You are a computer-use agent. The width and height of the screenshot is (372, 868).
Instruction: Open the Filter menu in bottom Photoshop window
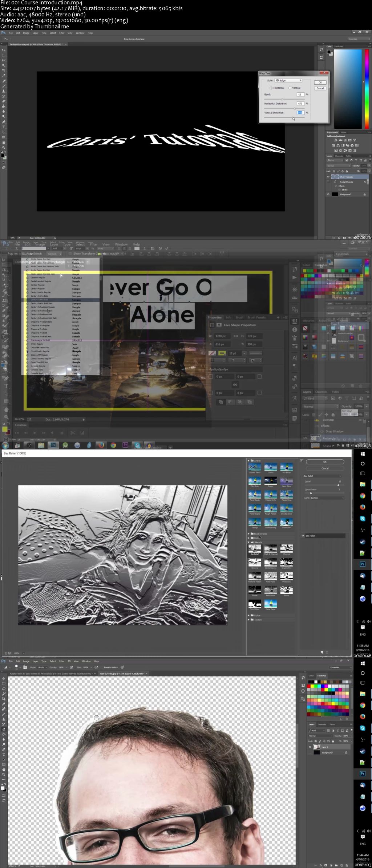coord(62,661)
